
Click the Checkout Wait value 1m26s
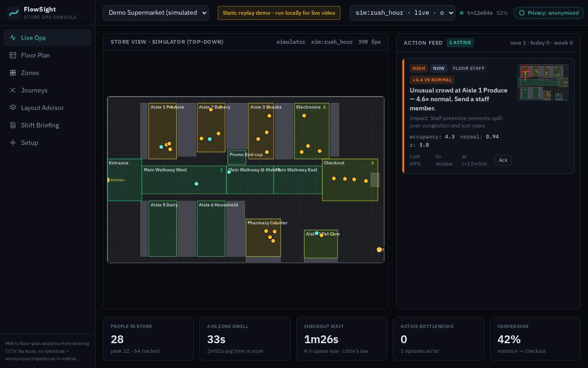(321, 339)
